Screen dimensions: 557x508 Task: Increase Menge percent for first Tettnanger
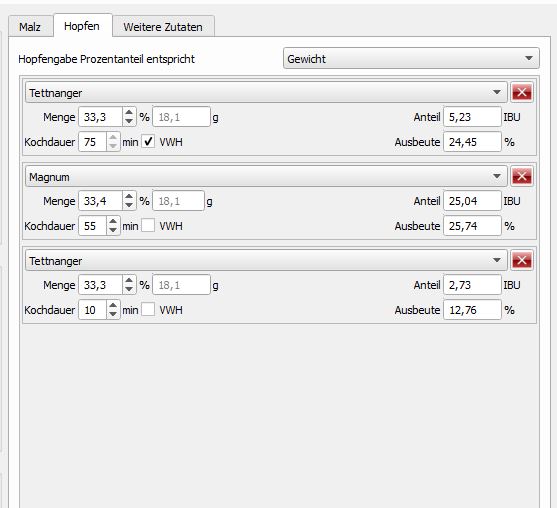tap(129, 113)
